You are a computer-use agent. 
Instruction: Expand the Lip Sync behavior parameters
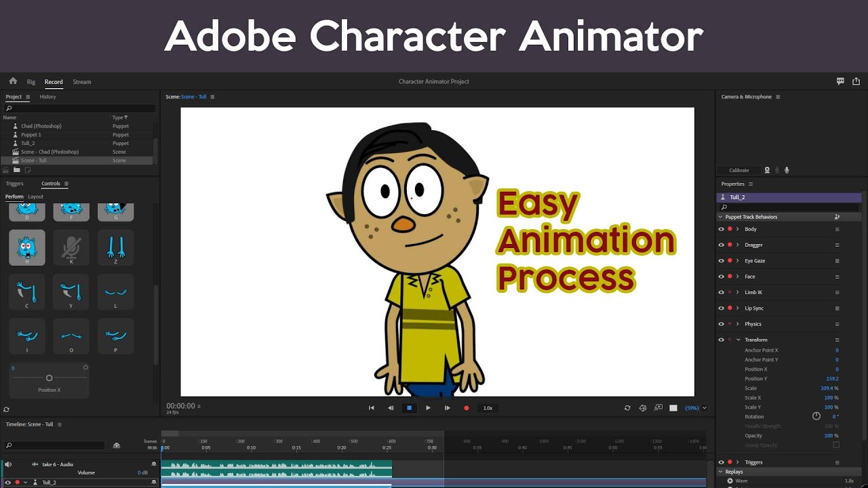coord(738,308)
